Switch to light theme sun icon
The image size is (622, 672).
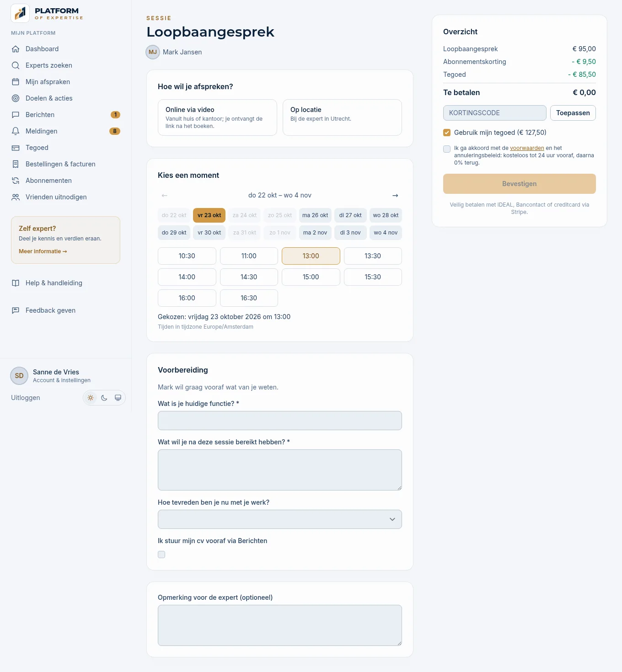[x=91, y=398]
